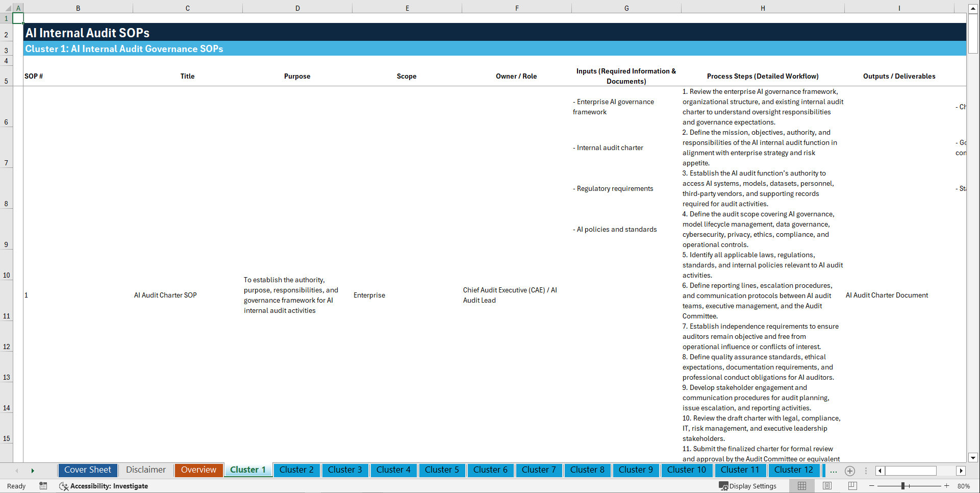Click horizontal scrollbar right arrow
Viewport: 980px width, 493px height.
pos(961,471)
